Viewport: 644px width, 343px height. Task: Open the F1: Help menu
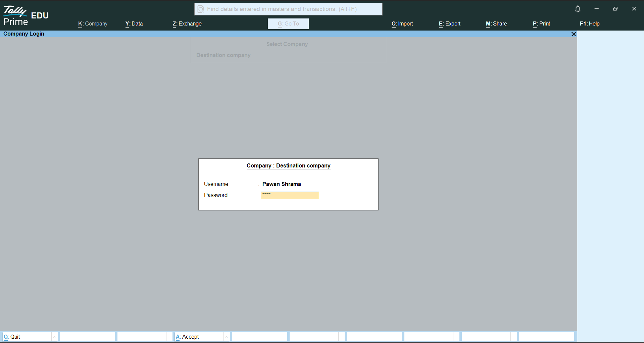[590, 24]
